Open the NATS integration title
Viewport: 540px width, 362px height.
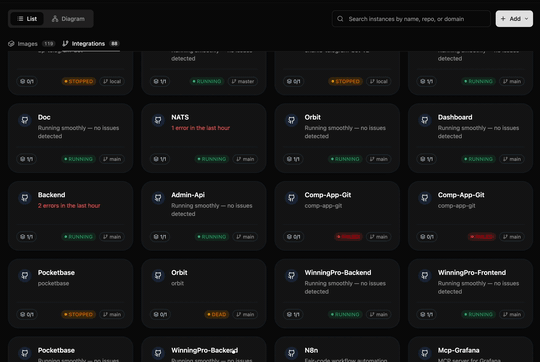click(180, 117)
